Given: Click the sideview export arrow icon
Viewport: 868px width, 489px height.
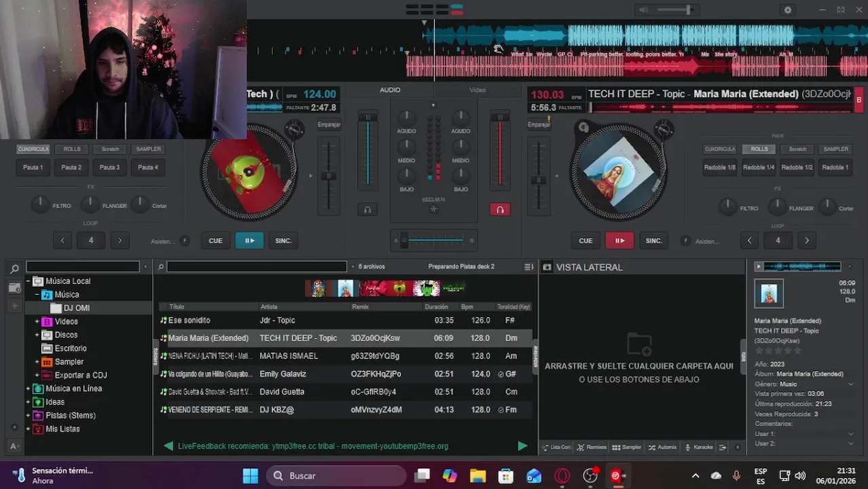Looking at the screenshot, I should pyautogui.click(x=723, y=447).
